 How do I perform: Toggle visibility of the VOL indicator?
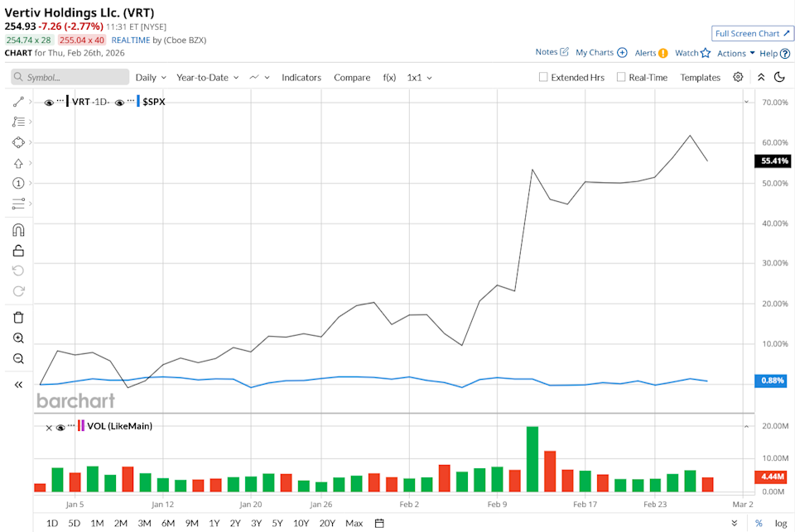60,427
